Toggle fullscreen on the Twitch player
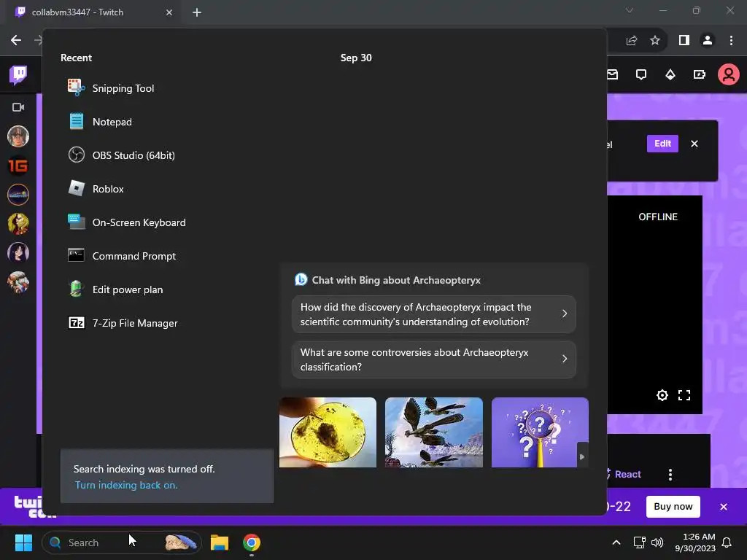Screen dimensions: 747x560 point(684,394)
